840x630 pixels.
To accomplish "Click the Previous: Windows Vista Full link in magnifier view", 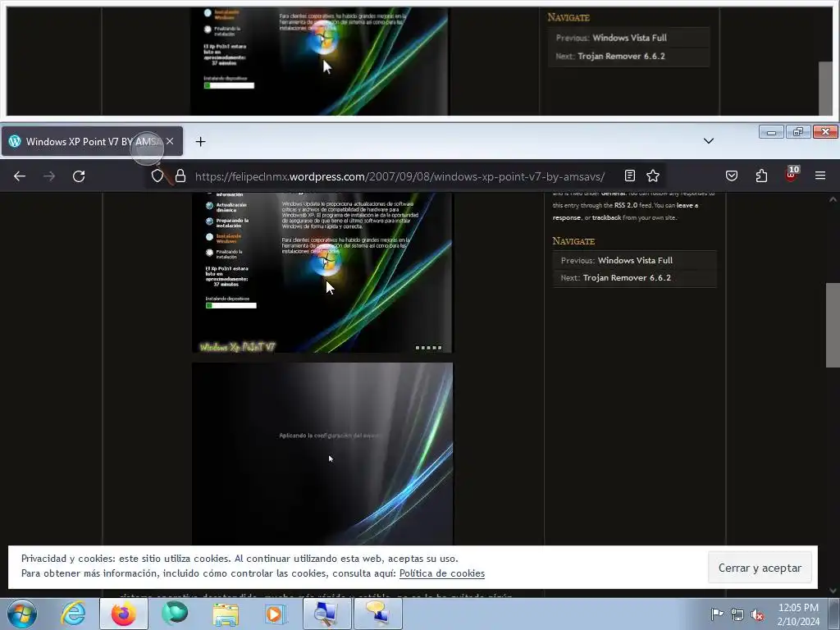I will [x=629, y=38].
